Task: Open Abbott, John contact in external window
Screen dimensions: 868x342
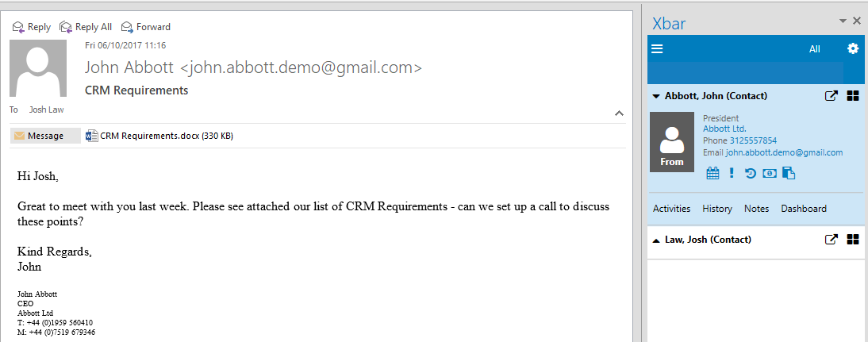Action: click(x=831, y=96)
